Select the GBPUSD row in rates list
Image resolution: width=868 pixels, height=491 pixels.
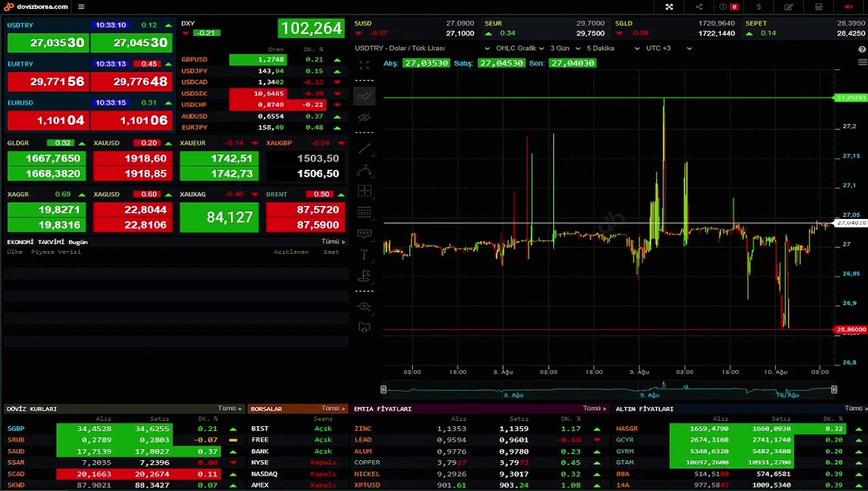pos(262,59)
